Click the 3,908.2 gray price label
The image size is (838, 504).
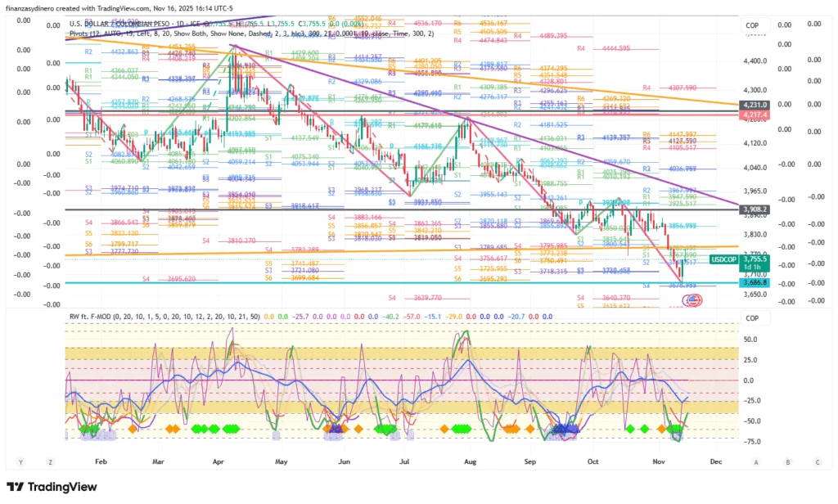tap(753, 209)
